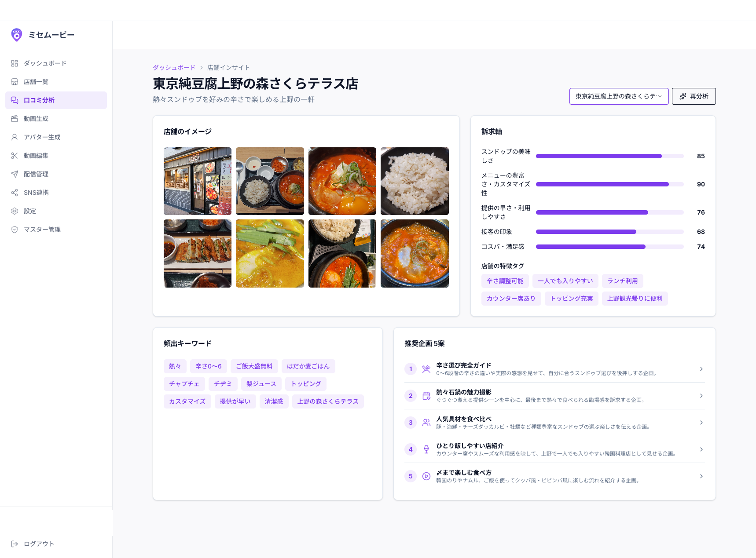756x558 pixels.
Task: Click the ランチ利用 tag
Action: tap(623, 281)
